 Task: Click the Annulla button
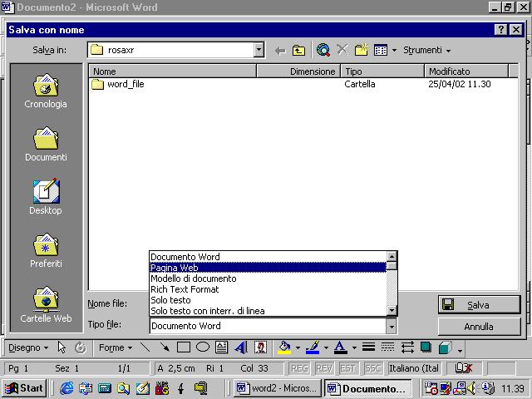[479, 327]
